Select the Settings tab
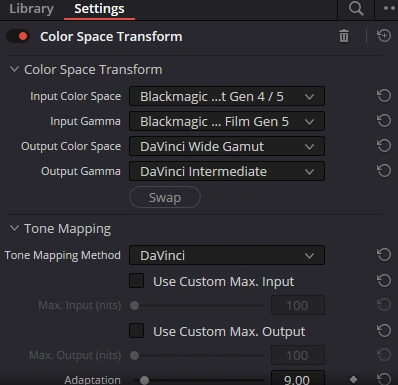 (99, 9)
